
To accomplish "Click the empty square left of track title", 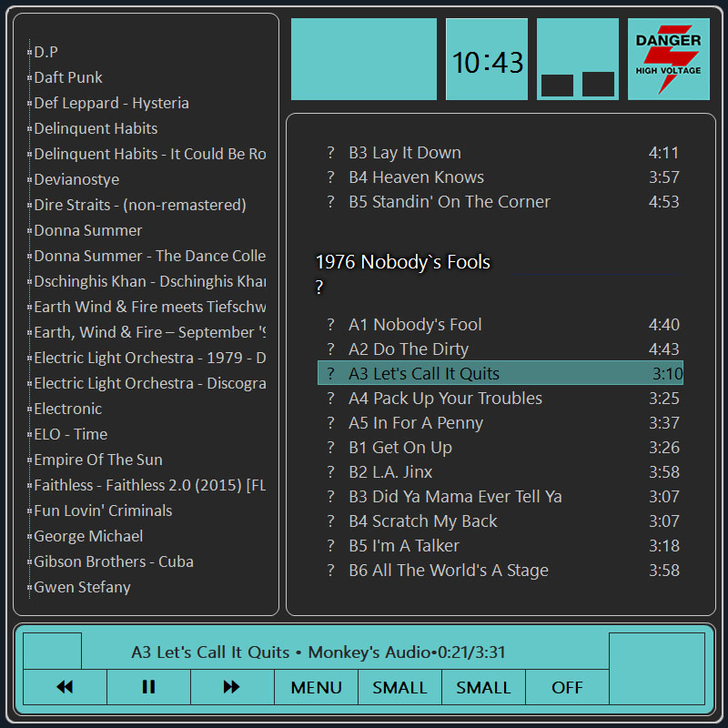I will pyautogui.click(x=52, y=652).
